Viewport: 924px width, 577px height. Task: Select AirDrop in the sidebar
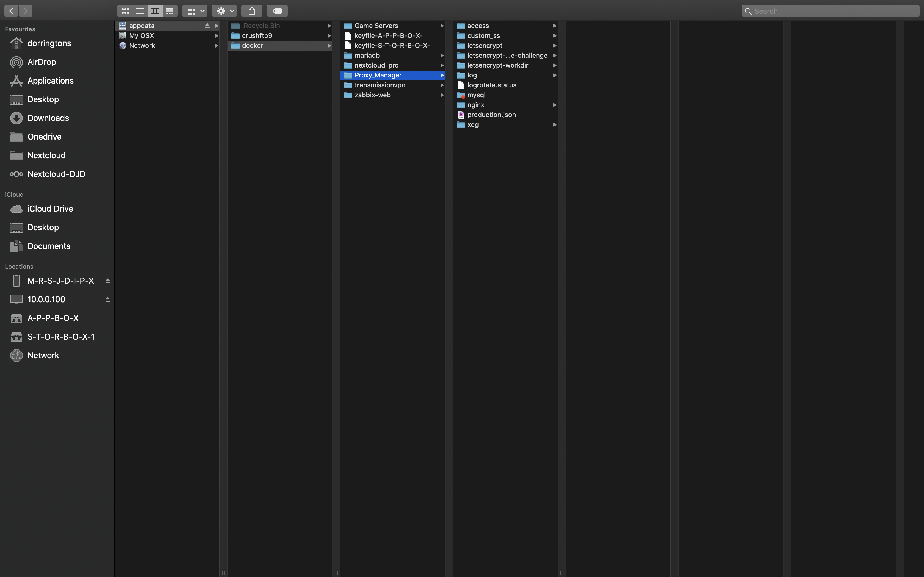click(x=42, y=62)
